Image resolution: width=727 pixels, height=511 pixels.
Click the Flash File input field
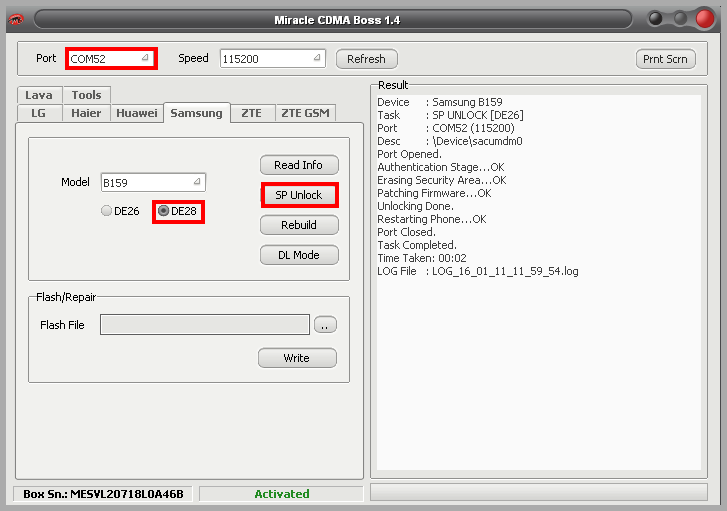pyautogui.click(x=205, y=325)
